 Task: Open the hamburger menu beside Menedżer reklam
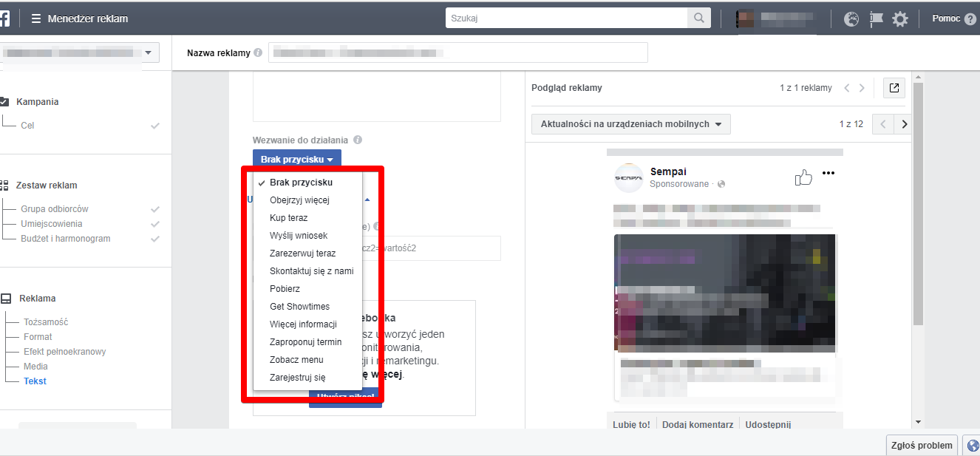35,19
